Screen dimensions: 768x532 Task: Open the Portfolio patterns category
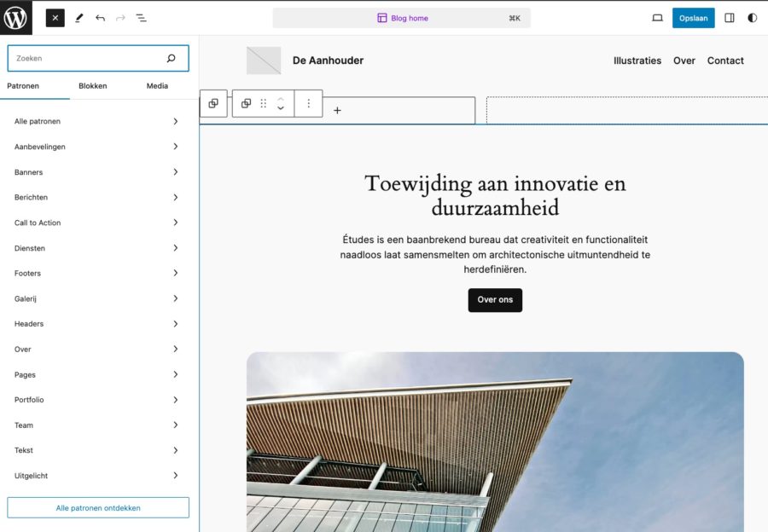pos(98,400)
